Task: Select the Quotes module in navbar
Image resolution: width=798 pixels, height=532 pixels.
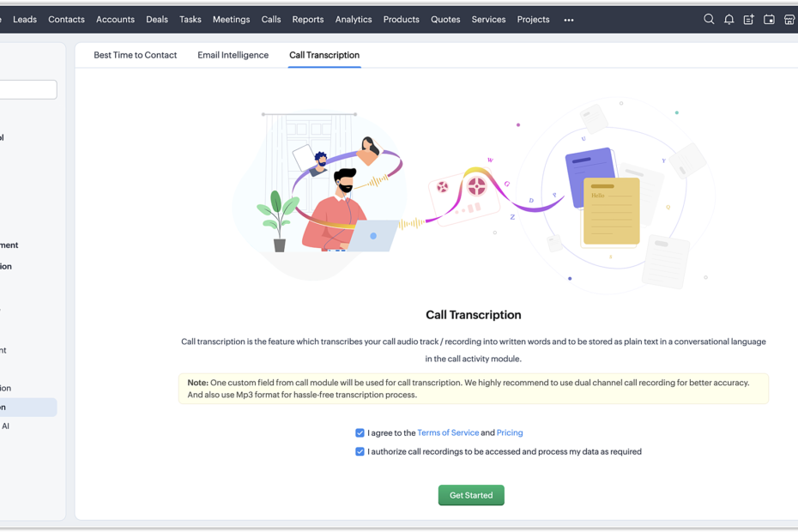Action: (445, 19)
